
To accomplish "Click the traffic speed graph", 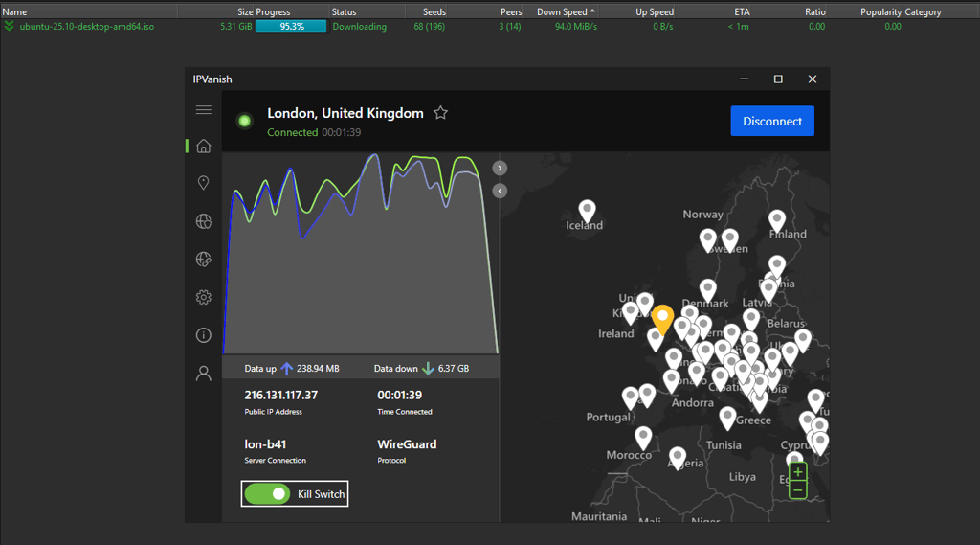I will point(361,254).
